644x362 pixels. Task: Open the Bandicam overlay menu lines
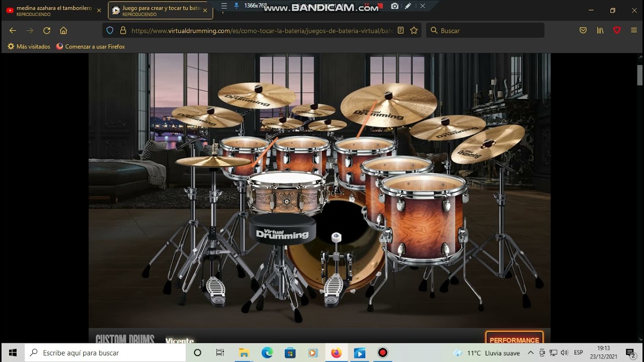point(223,6)
